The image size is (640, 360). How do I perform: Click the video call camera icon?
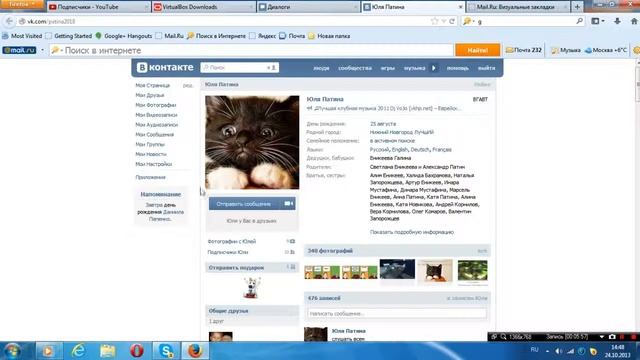289,204
